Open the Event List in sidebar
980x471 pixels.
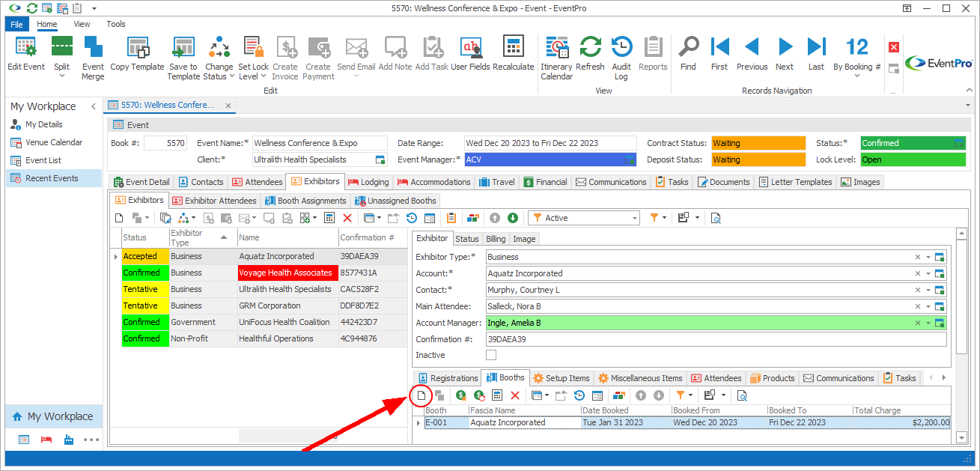pyautogui.click(x=43, y=160)
